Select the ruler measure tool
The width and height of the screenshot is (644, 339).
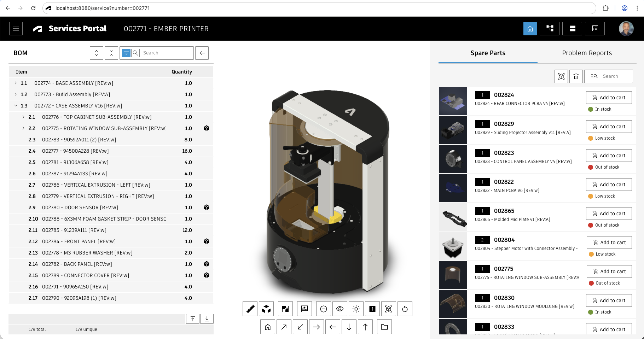[x=250, y=309]
